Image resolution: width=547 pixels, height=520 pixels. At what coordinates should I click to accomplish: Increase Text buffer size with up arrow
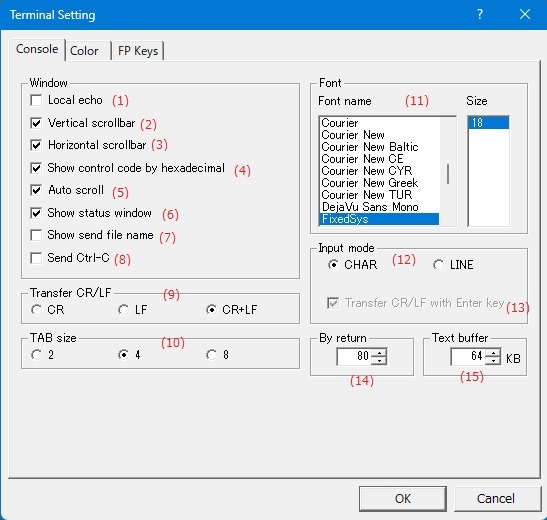493,352
